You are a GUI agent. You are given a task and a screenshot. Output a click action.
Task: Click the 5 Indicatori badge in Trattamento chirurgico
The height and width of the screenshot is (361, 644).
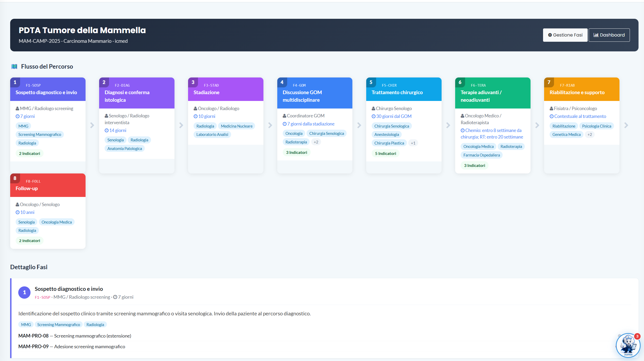pyautogui.click(x=386, y=154)
